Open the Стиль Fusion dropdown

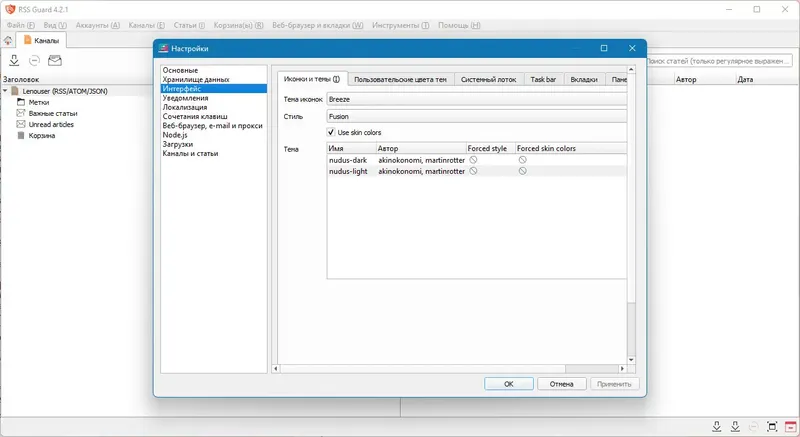click(x=477, y=116)
